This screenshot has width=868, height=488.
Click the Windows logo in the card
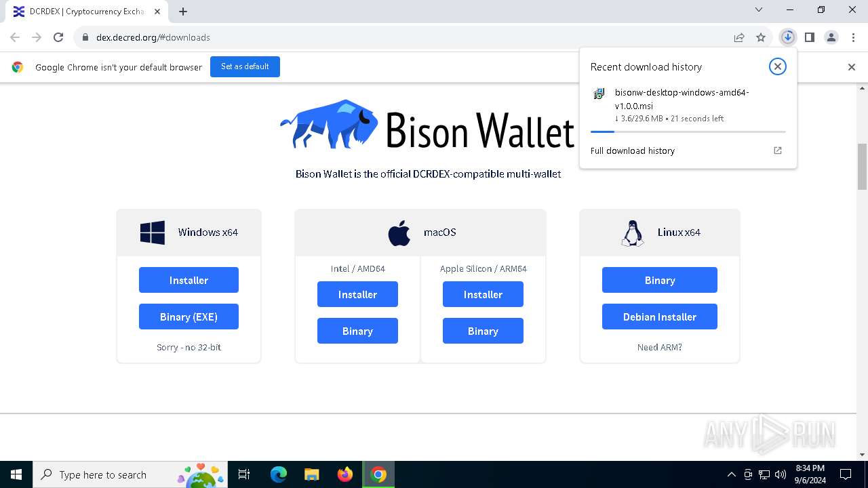coord(153,232)
